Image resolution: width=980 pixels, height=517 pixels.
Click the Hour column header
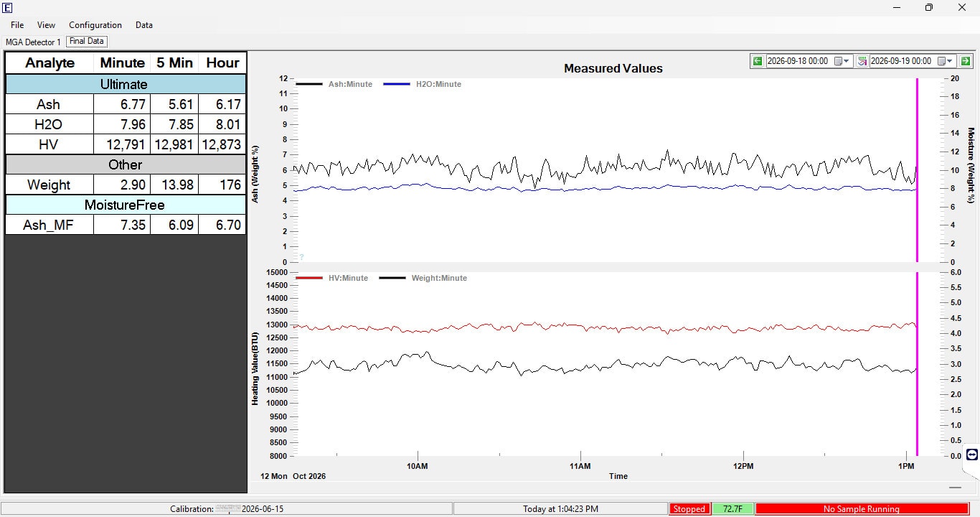(222, 63)
